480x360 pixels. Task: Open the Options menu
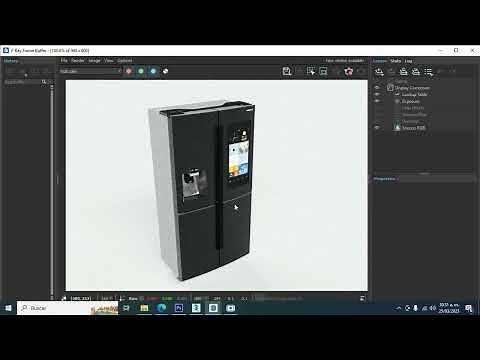pos(125,60)
